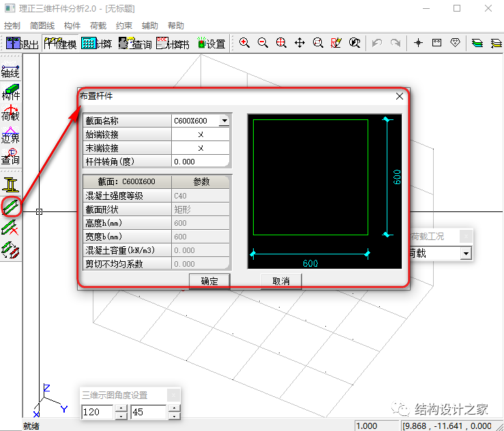Screen dimensions: 504x431
Task: Click the undo arrow icon
Action: (x=377, y=43)
